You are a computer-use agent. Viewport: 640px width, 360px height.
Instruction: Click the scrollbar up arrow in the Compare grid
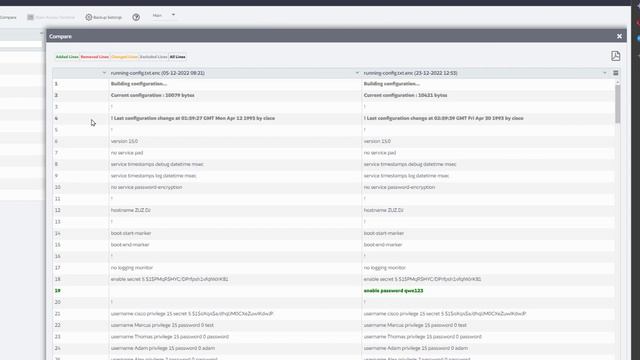617,82
